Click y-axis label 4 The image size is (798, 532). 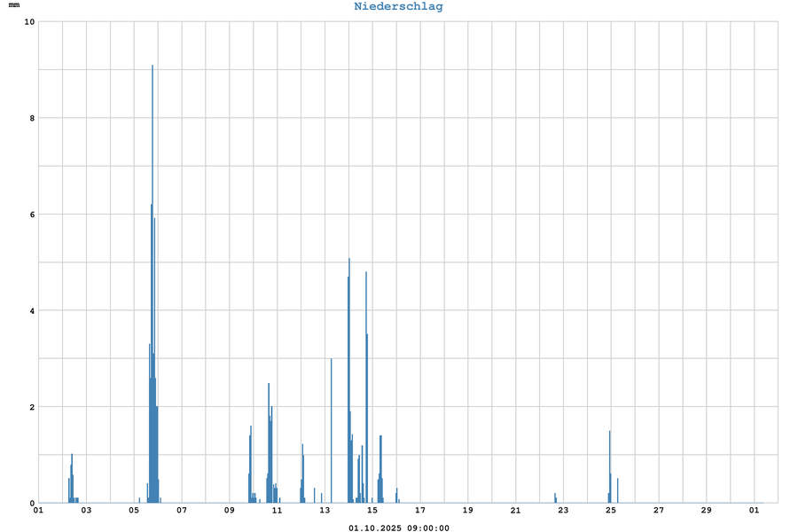[x=31, y=310]
